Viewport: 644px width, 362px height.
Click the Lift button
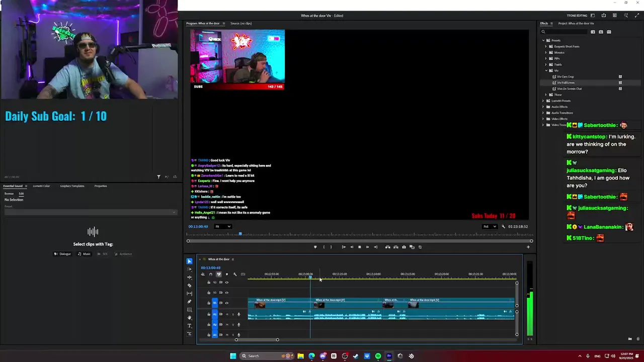coord(387,247)
